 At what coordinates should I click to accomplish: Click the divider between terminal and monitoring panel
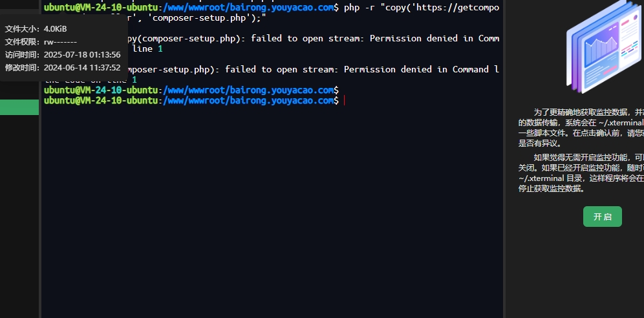504,194
